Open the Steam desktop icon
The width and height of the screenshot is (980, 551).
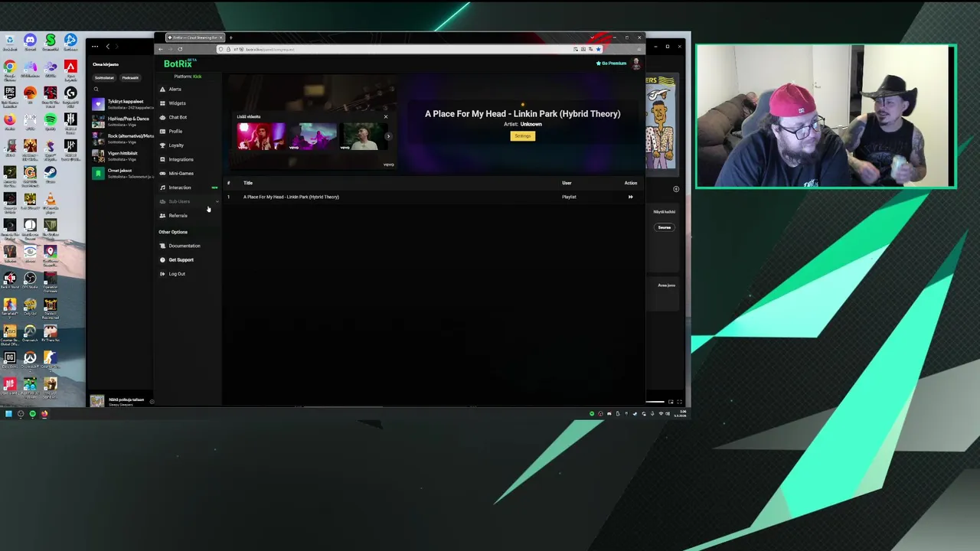50,174
